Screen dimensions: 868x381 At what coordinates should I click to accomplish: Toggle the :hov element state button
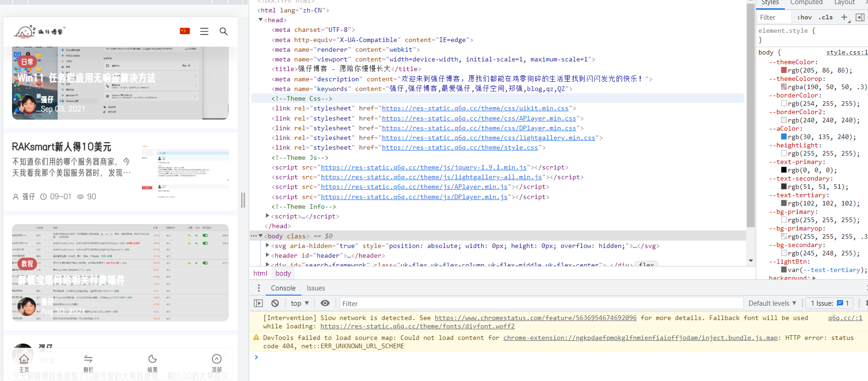click(804, 18)
